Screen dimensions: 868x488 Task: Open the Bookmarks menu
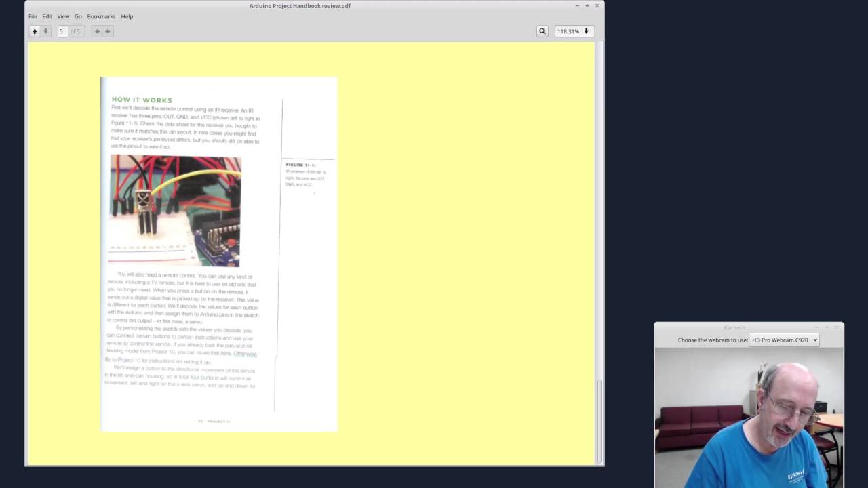point(101,16)
